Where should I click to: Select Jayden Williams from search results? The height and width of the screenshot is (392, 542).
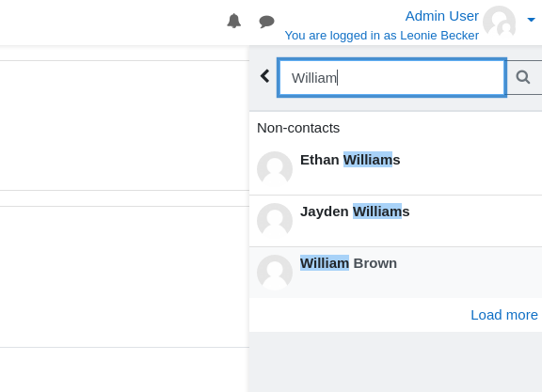click(395, 221)
